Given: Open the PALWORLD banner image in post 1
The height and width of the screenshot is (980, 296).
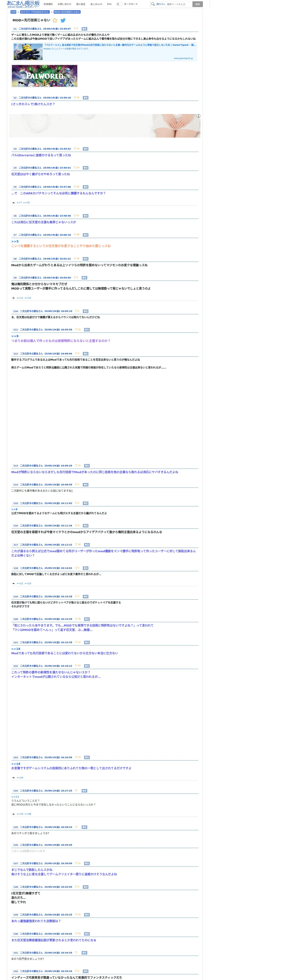Looking at the screenshot, I should coord(44,76).
